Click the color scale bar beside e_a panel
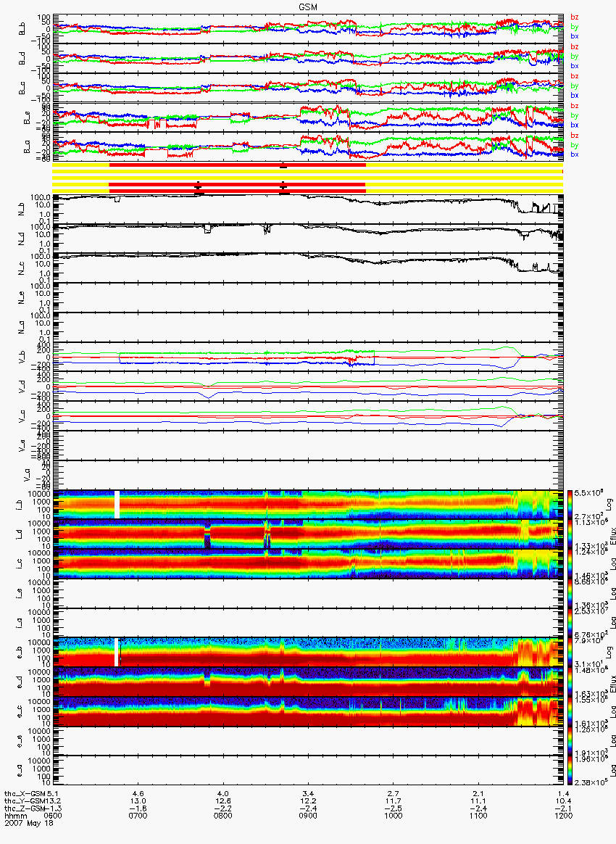 point(569,771)
